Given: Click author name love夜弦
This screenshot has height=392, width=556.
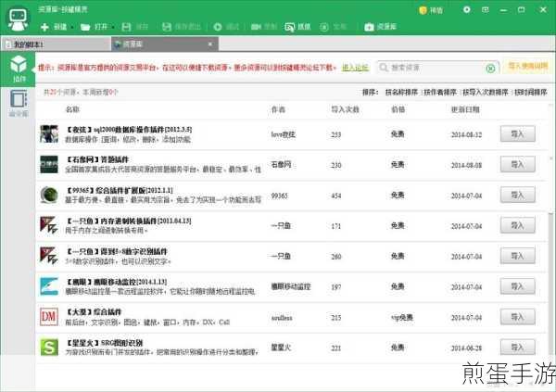Looking at the screenshot, I should [283, 134].
